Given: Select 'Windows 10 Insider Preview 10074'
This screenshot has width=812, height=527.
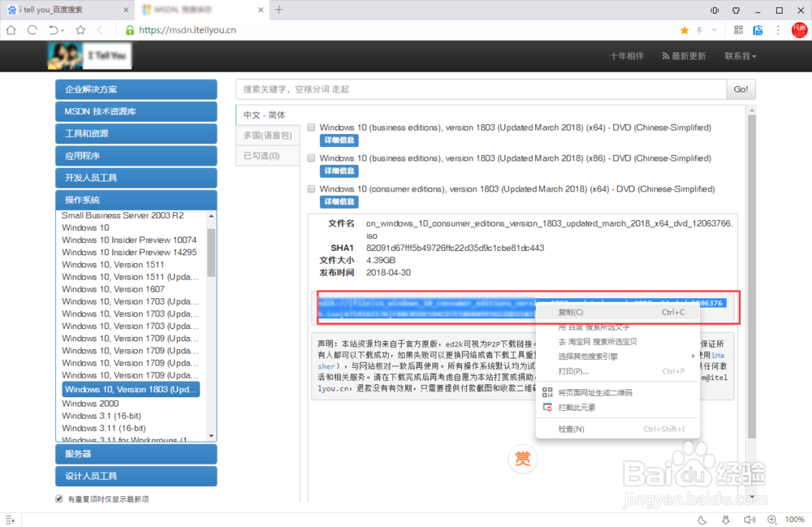Looking at the screenshot, I should click(129, 240).
